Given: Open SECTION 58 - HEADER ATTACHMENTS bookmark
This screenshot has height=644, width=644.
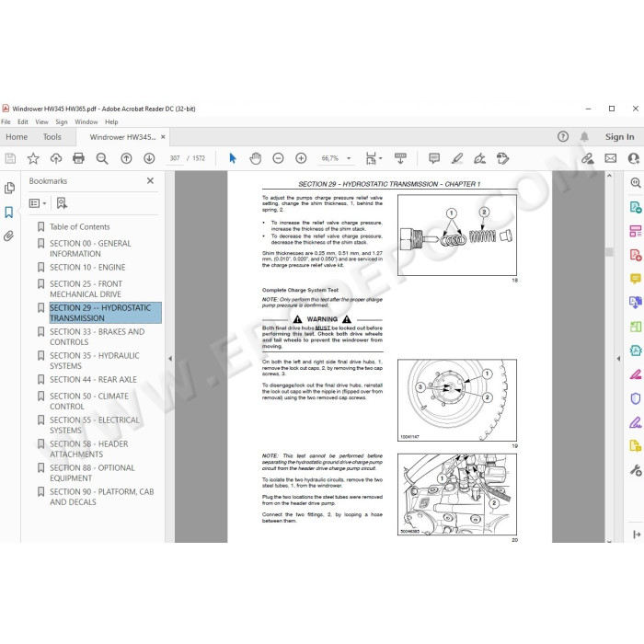Looking at the screenshot, I should tap(88, 449).
